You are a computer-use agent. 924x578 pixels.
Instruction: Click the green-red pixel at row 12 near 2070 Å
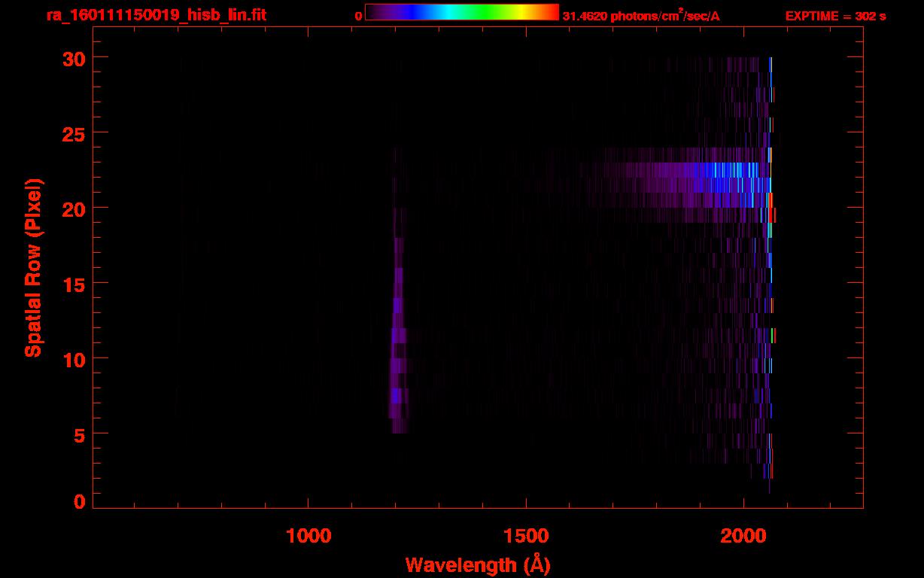point(773,336)
